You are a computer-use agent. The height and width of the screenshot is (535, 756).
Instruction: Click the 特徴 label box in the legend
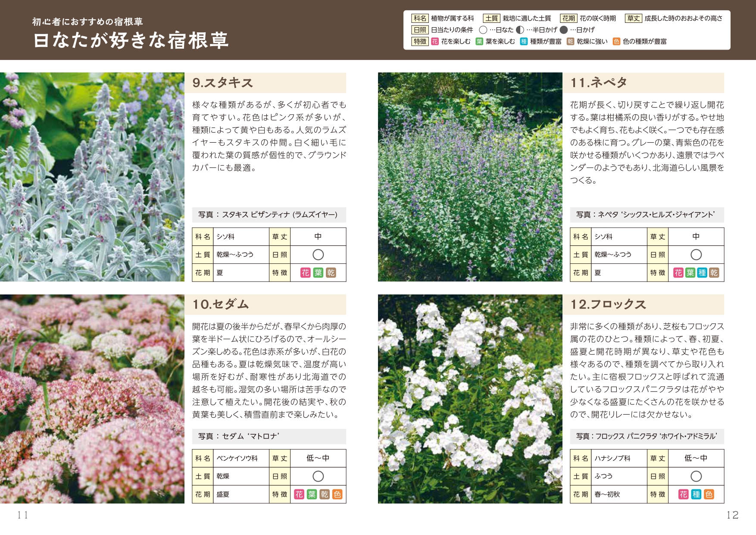[x=420, y=41]
